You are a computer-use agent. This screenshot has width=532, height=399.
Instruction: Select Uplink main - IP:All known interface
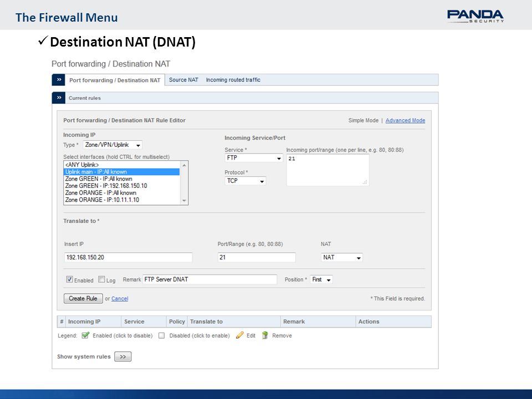coord(122,172)
